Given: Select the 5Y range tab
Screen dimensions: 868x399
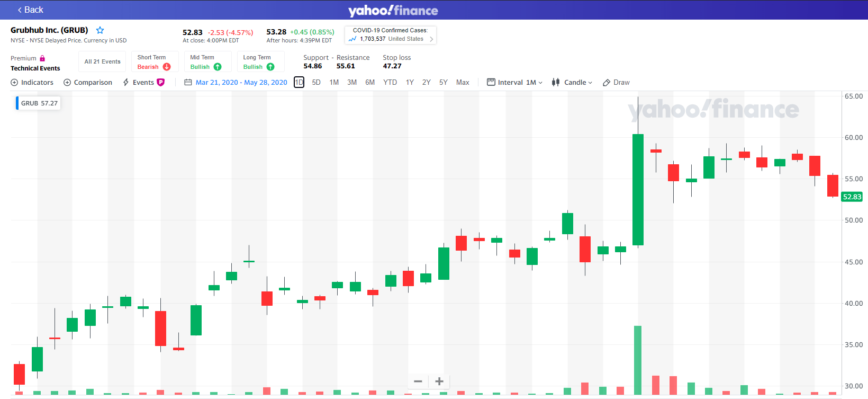Looking at the screenshot, I should click(444, 82).
